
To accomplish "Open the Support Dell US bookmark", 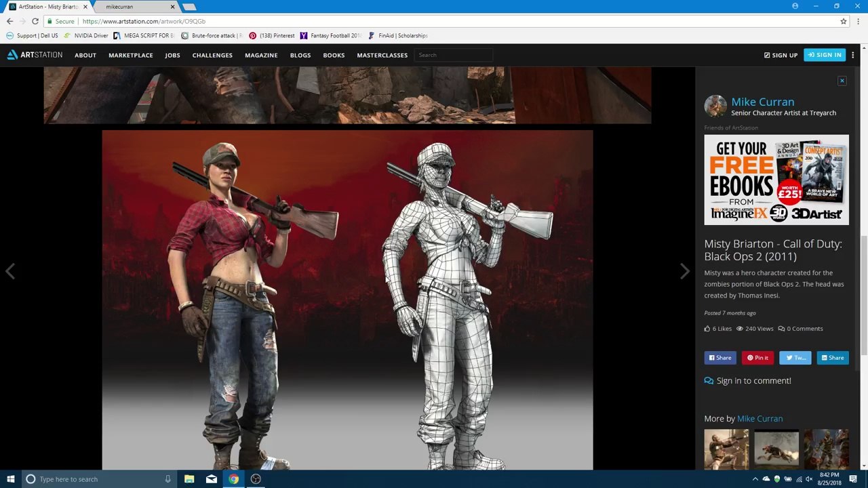I will (x=32, y=35).
